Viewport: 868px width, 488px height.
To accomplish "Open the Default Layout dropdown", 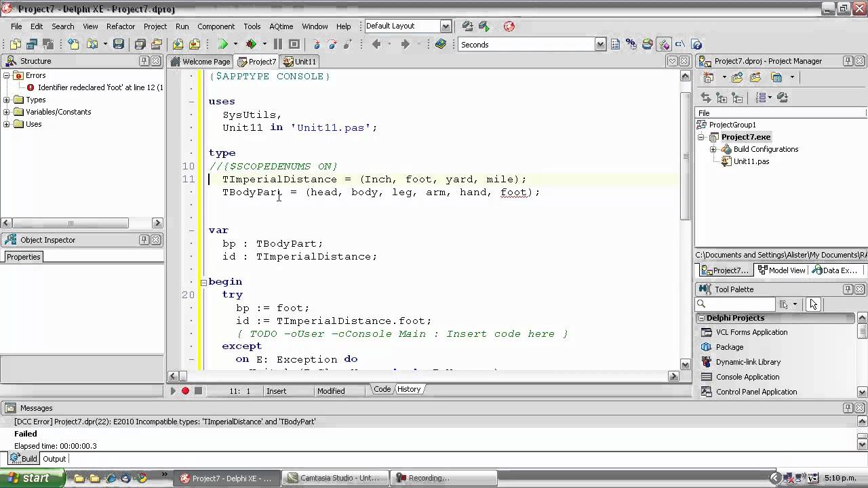I will tap(446, 26).
